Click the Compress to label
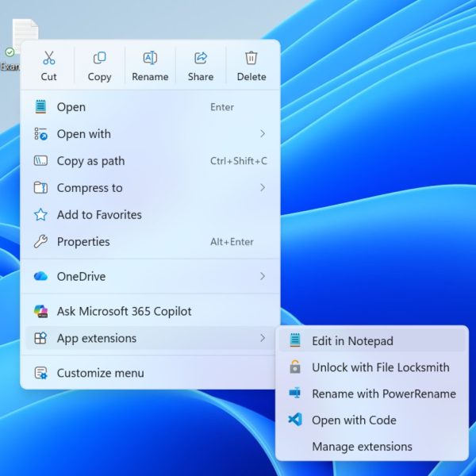The width and height of the screenshot is (476, 476). pos(90,188)
